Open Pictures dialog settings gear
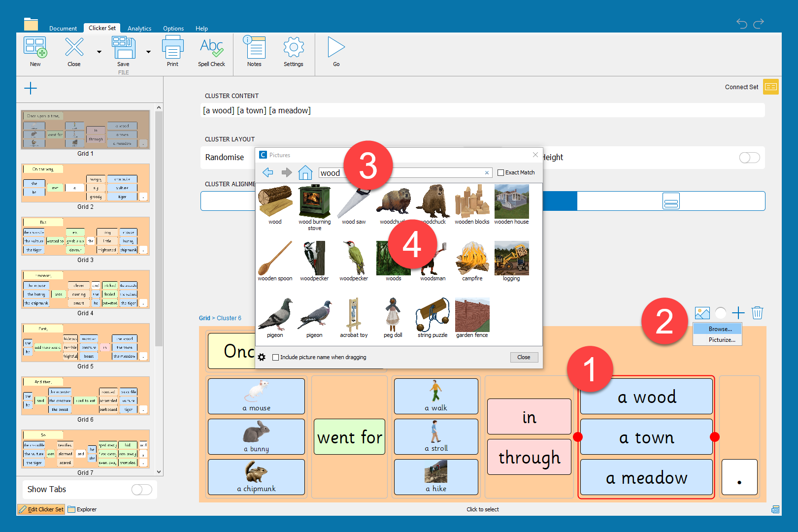The height and width of the screenshot is (532, 798). [262, 357]
